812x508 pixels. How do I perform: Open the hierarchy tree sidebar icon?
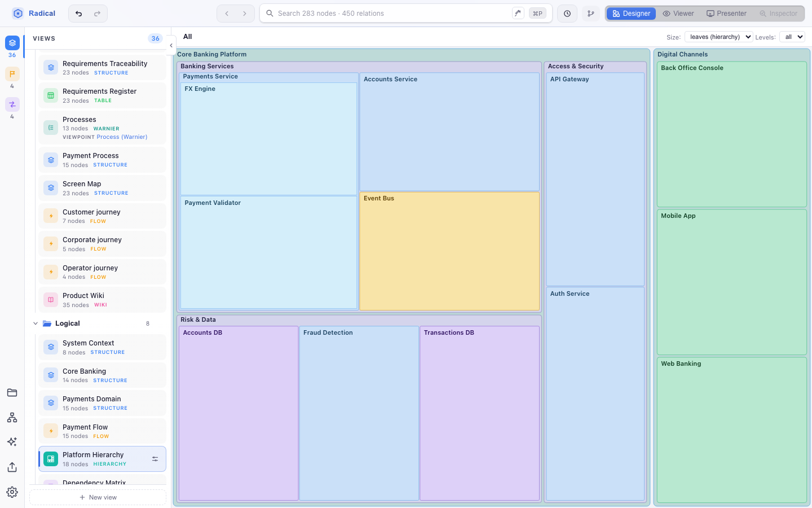tap(12, 418)
